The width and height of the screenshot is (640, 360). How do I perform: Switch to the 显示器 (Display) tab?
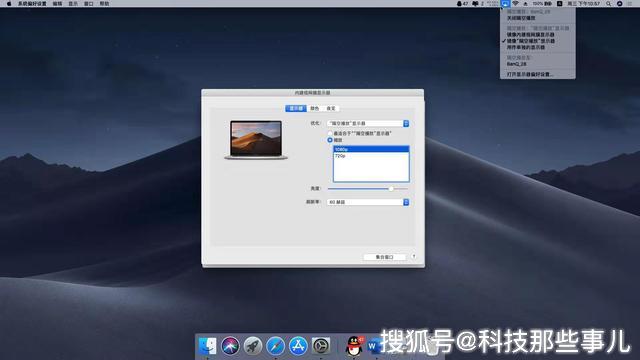[296, 108]
